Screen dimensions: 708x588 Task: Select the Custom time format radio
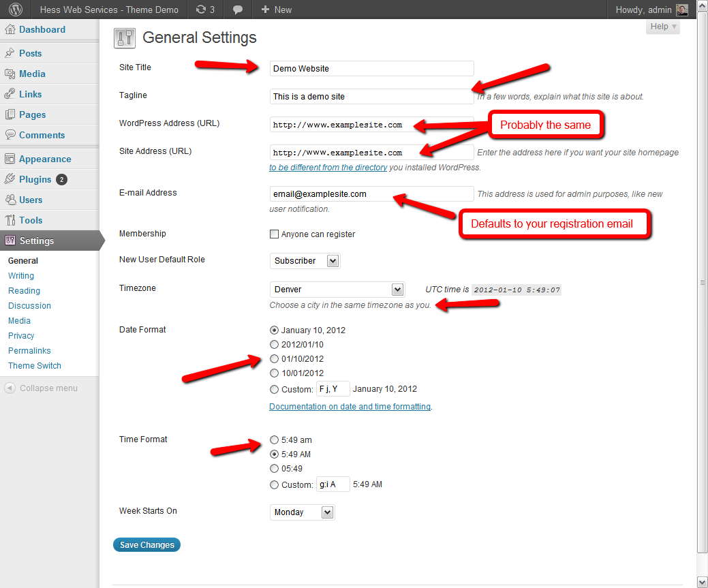(274, 484)
